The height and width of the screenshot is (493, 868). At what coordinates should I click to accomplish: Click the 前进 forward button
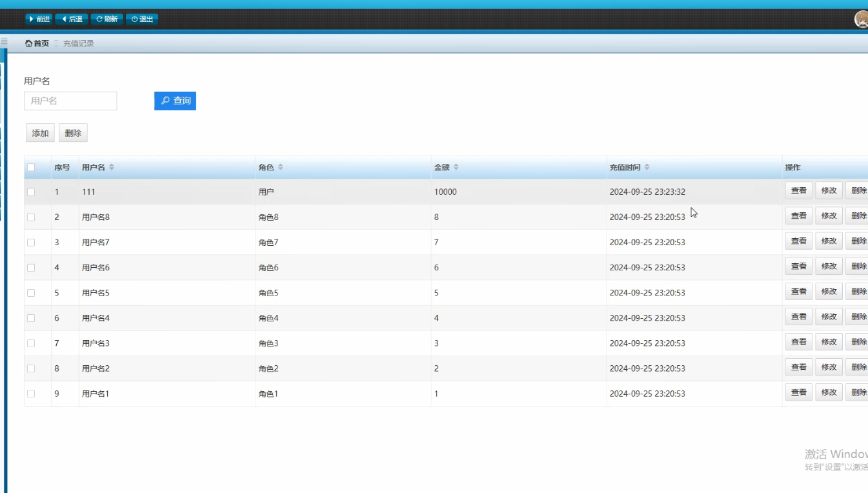click(39, 19)
